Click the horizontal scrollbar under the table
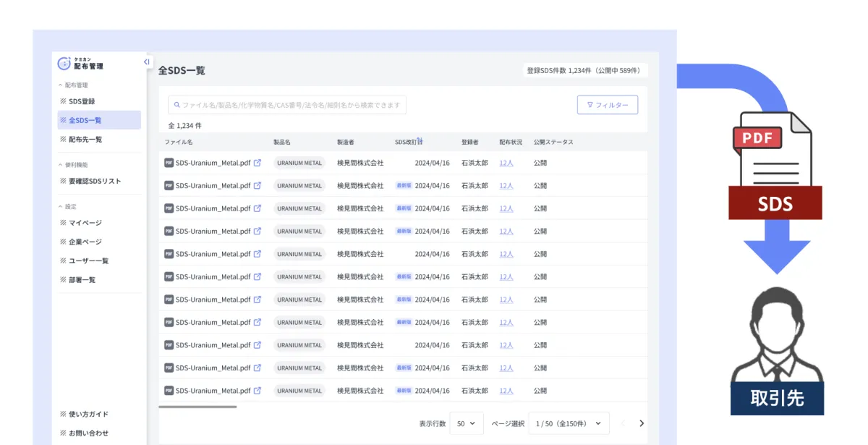This screenshot has width=868, height=445. pyautogui.click(x=197, y=407)
